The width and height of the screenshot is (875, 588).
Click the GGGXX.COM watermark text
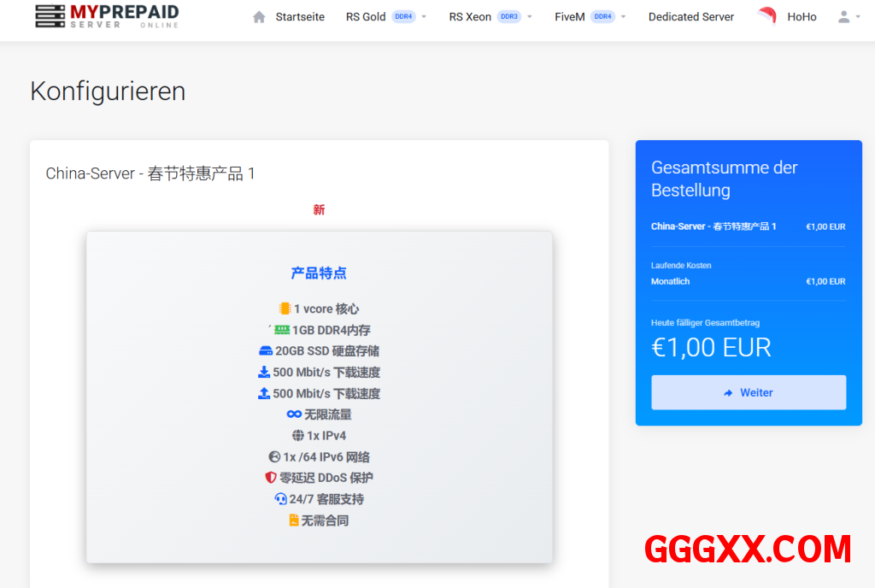748,549
